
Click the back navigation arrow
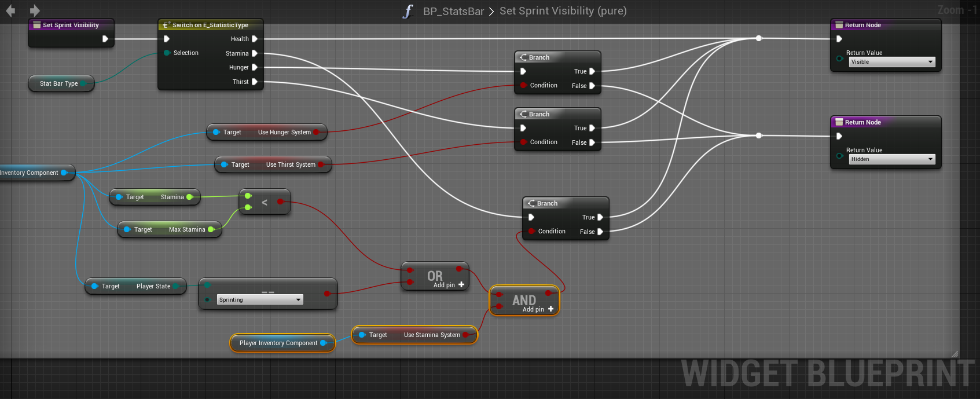coord(10,10)
